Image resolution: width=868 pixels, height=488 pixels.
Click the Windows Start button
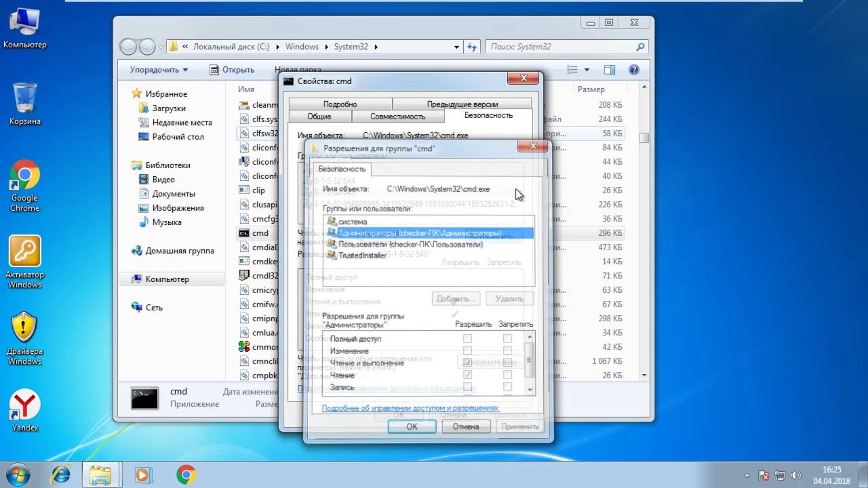click(x=18, y=474)
